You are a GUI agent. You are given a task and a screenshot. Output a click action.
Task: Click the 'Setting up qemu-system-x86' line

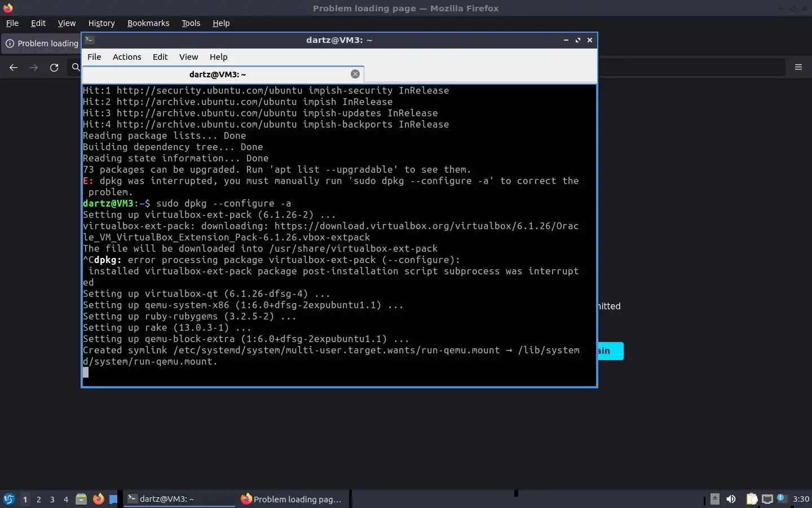coord(243,305)
